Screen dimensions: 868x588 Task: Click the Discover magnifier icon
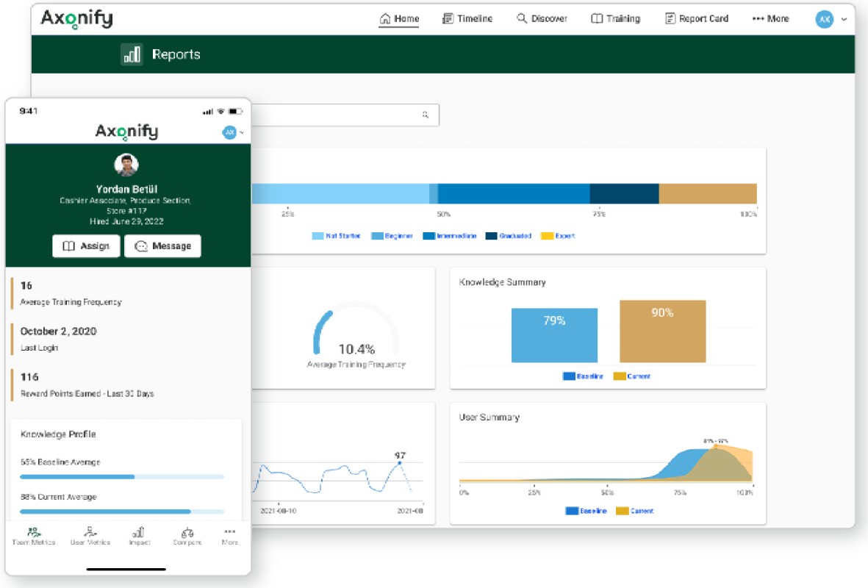pos(522,18)
